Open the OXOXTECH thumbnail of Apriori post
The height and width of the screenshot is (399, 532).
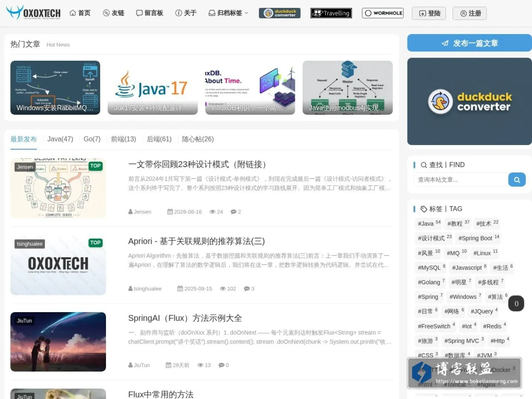(x=58, y=265)
